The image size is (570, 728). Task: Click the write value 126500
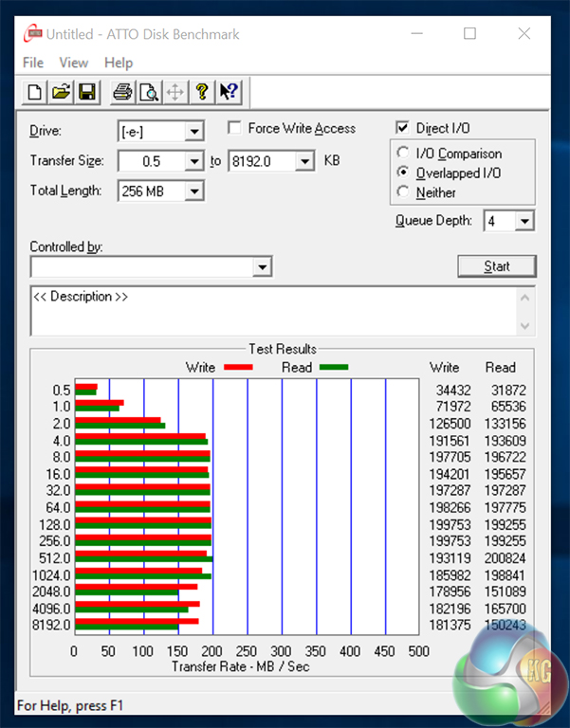pos(450,424)
